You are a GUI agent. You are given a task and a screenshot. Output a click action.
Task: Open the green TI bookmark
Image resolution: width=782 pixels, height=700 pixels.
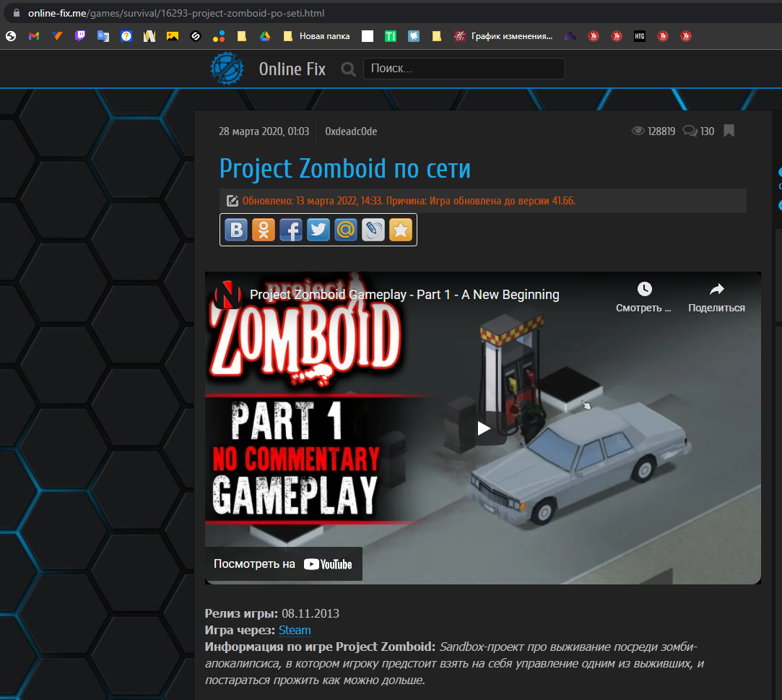click(391, 36)
